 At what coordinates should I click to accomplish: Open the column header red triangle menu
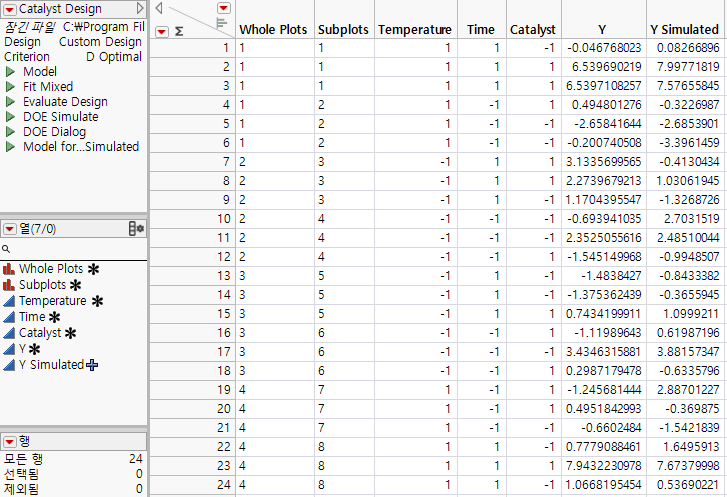coord(223,8)
